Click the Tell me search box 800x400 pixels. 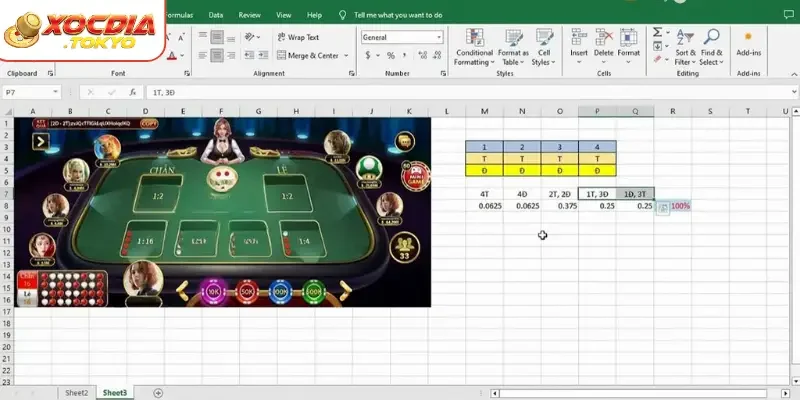tap(398, 15)
